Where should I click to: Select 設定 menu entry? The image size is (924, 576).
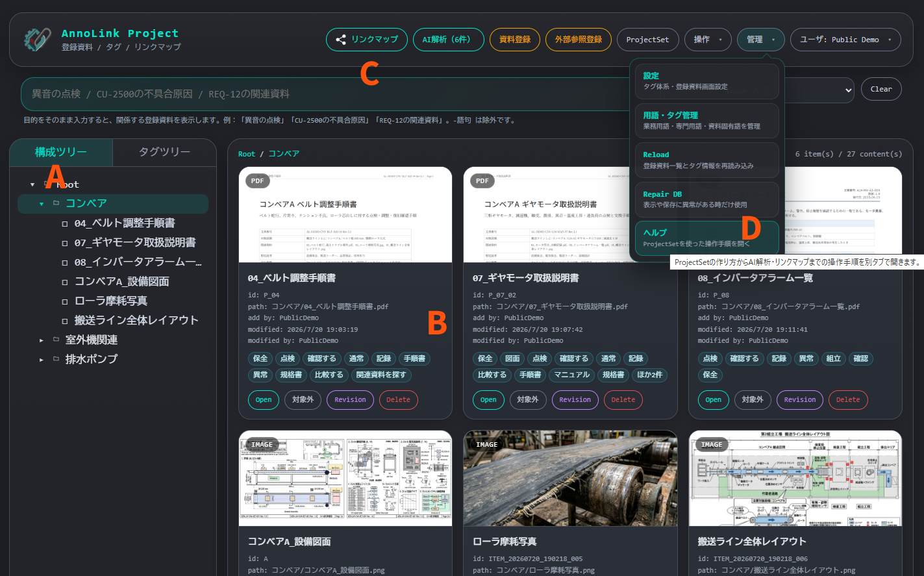[x=707, y=81]
